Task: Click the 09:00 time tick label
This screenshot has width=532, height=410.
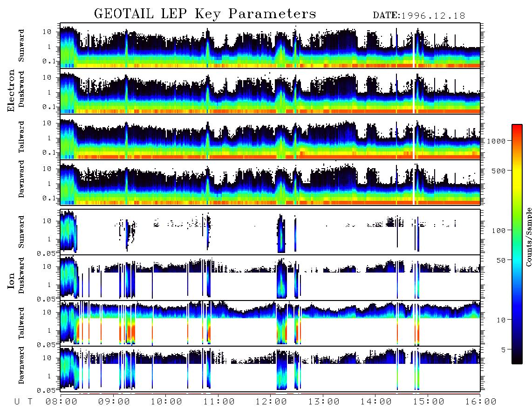Action: click(x=114, y=402)
